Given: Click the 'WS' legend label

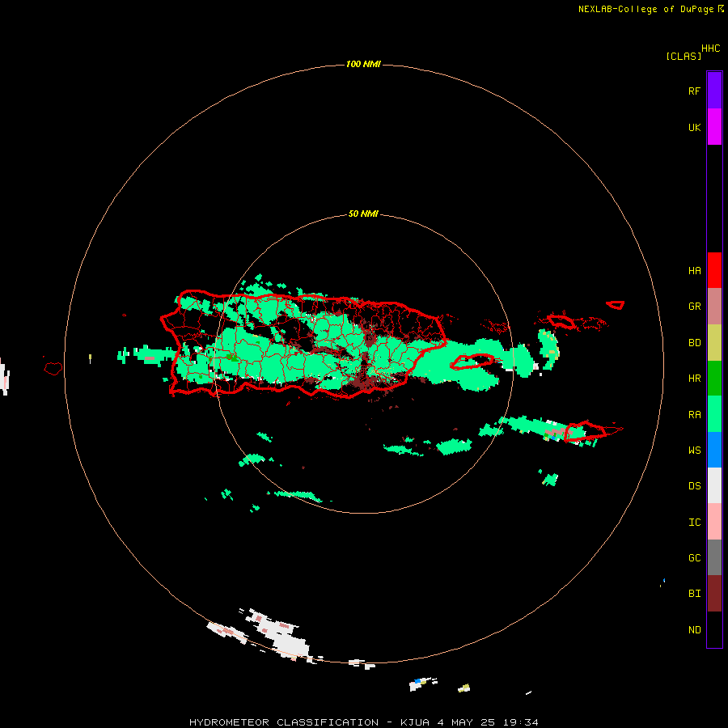Looking at the screenshot, I should [694, 450].
